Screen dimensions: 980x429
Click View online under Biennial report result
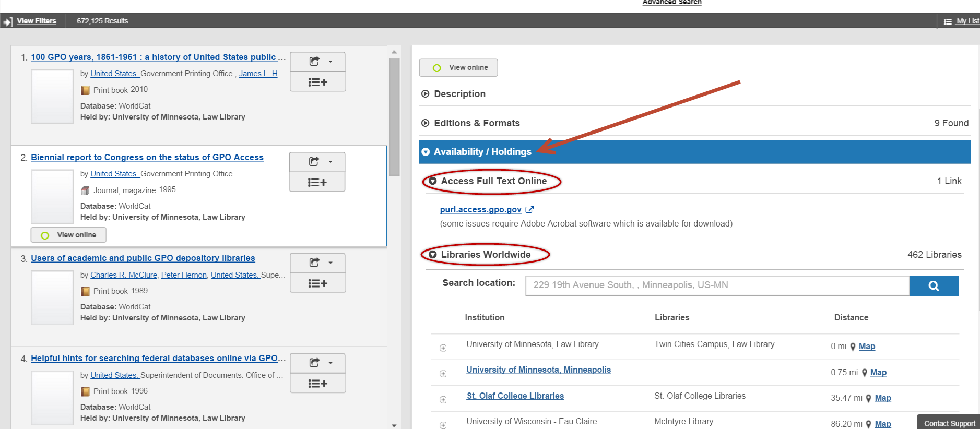pyautogui.click(x=68, y=235)
